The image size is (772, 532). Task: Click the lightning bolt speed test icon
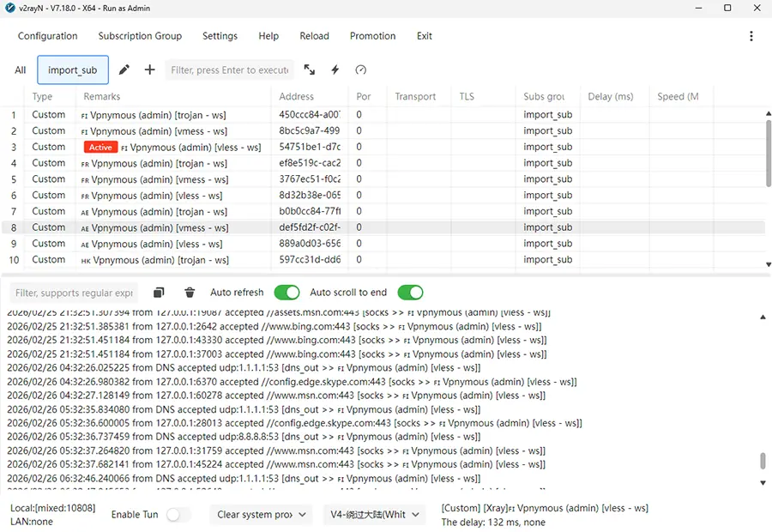click(x=335, y=70)
